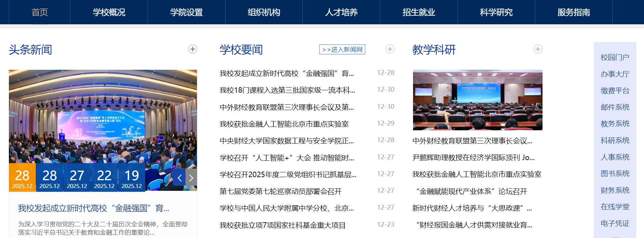The width and height of the screenshot is (644, 238).
Task: Open 图书系统 in the sidebar
Action: click(615, 173)
